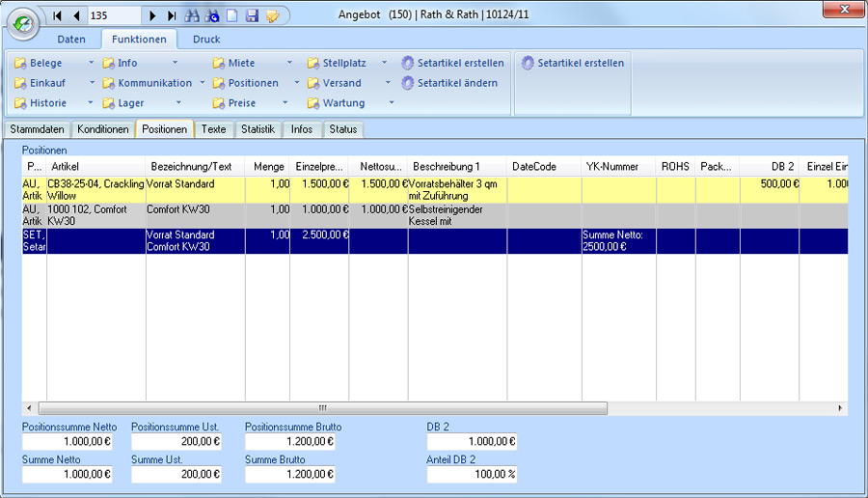This screenshot has height=498, width=868.
Task: Expand the Belege dropdown arrow
Action: click(x=92, y=63)
